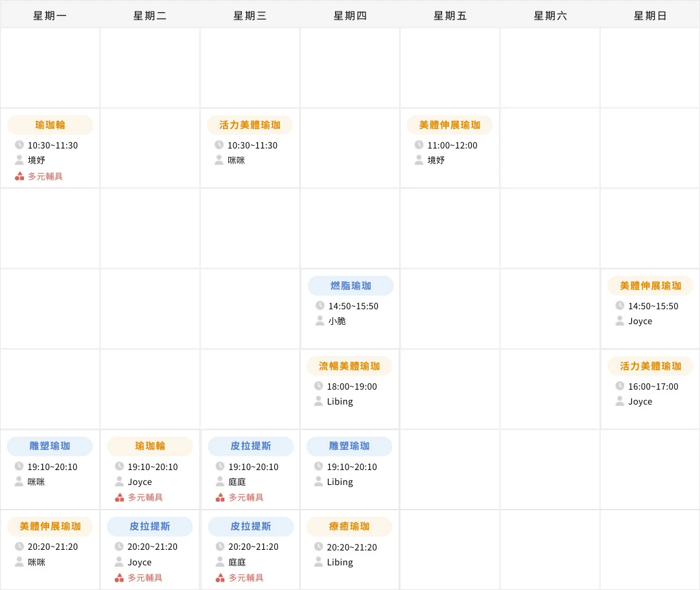The height and width of the screenshot is (590, 700).
Task: Select Thursday 療癒瑜珈 class badge
Action: coord(349,526)
